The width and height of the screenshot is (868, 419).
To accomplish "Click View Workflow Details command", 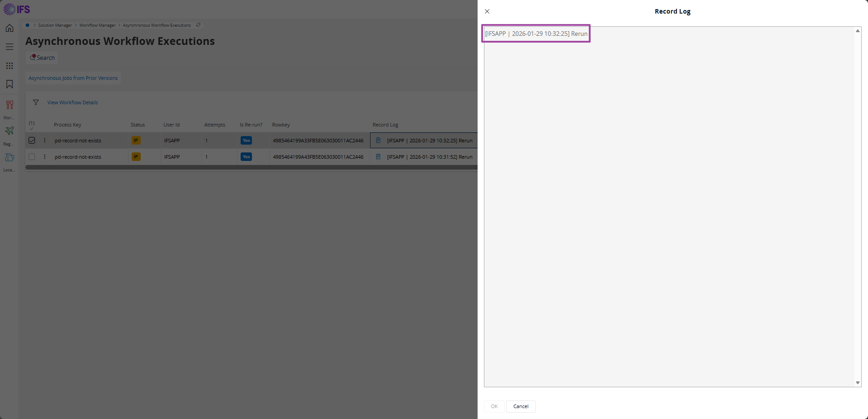I will coord(73,102).
